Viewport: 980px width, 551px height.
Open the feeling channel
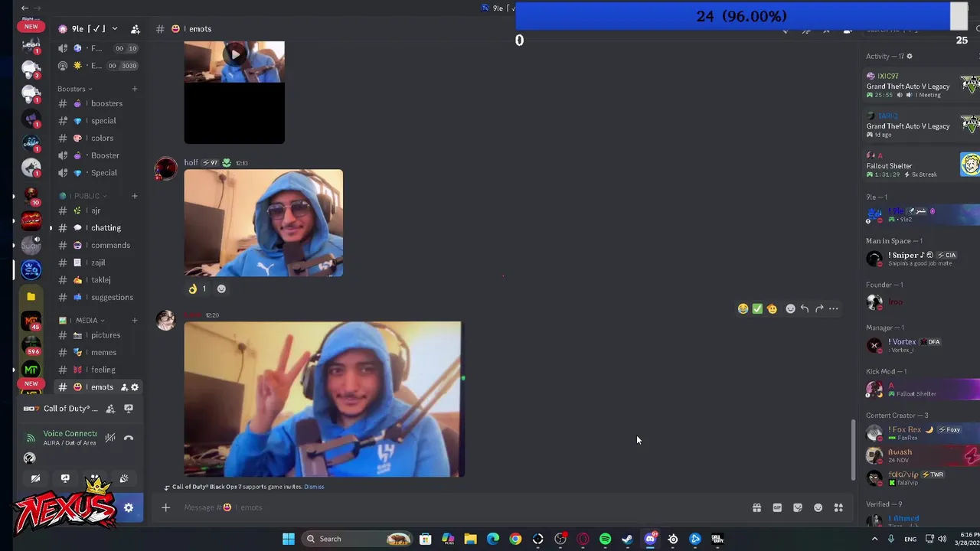(98, 370)
